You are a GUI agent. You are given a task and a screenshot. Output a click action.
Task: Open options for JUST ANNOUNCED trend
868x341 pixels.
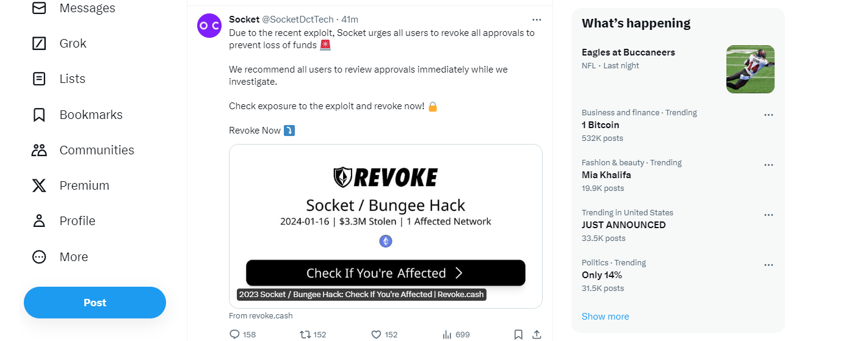pos(769,215)
